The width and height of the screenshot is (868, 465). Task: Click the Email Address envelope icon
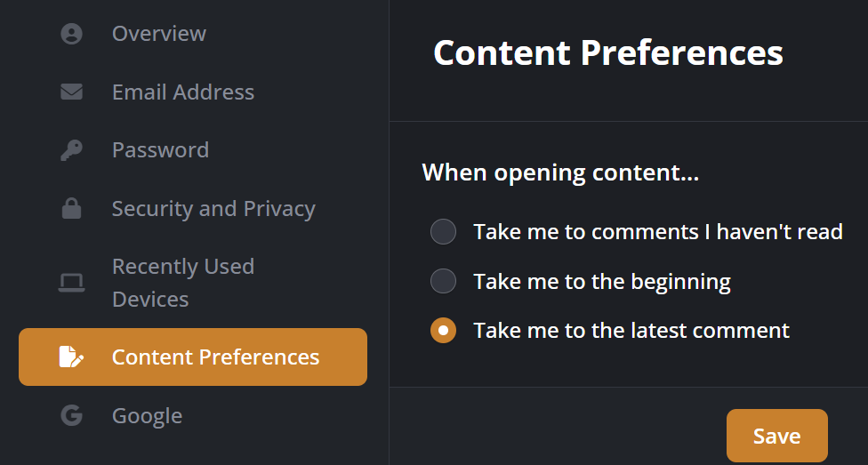[71, 92]
